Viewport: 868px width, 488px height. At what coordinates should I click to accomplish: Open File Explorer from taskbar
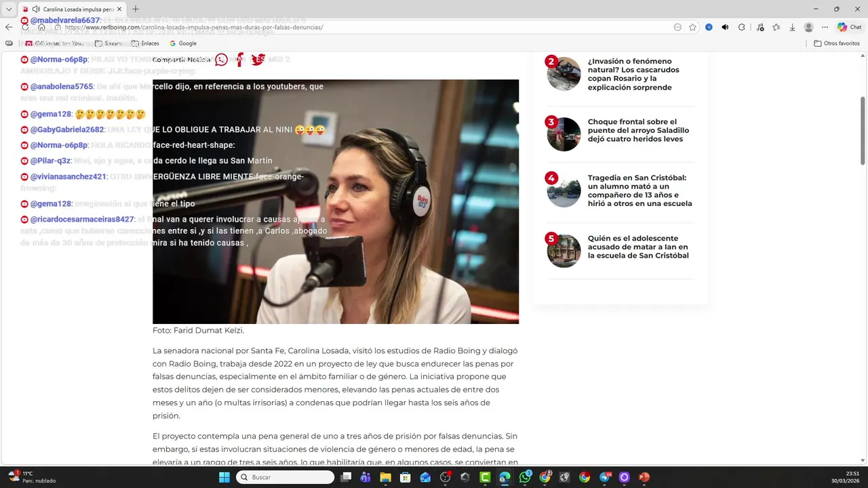pos(385,477)
